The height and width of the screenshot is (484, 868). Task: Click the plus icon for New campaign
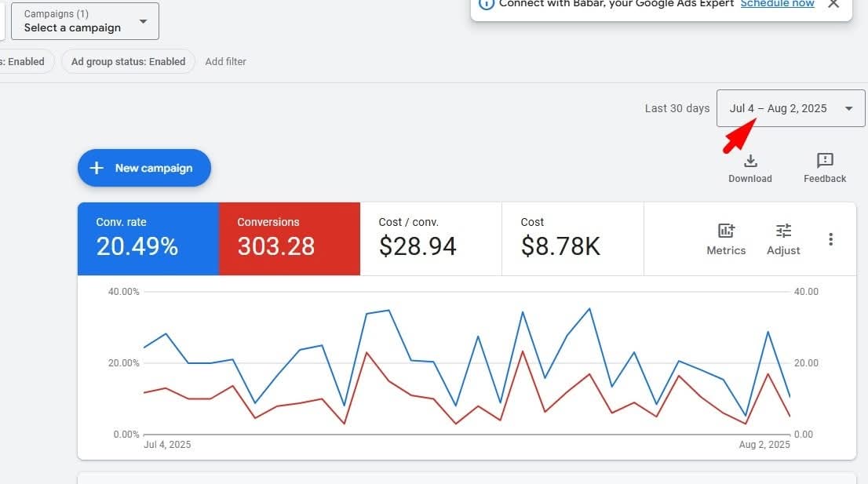tap(97, 168)
